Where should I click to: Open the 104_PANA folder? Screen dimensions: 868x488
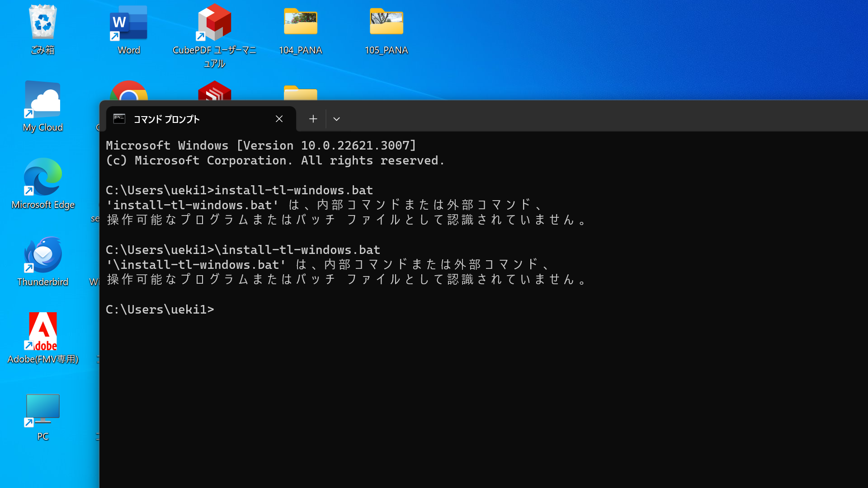(x=300, y=22)
